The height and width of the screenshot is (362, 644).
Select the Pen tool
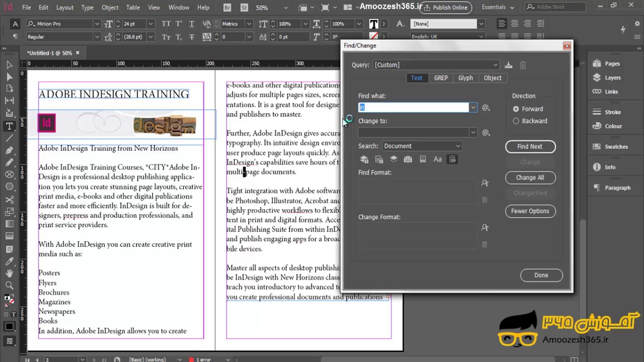(9, 150)
